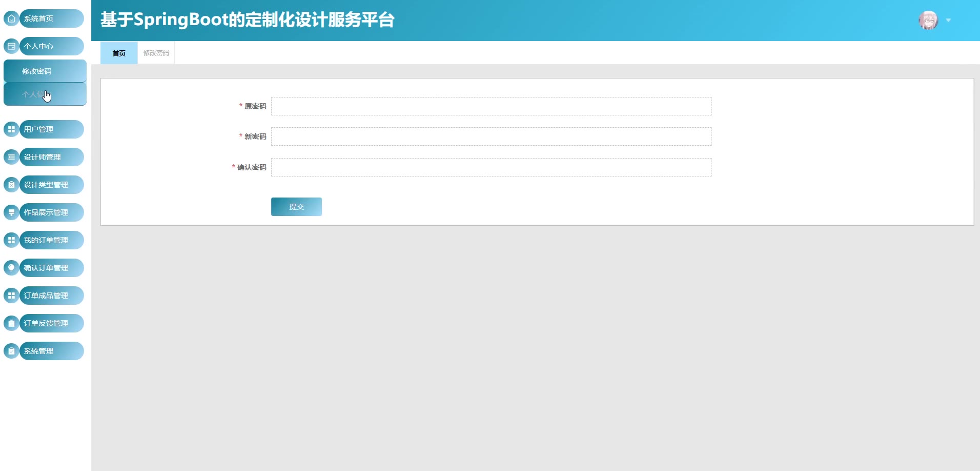Click the clipboard icon beside 订单反馈管理

click(11, 323)
